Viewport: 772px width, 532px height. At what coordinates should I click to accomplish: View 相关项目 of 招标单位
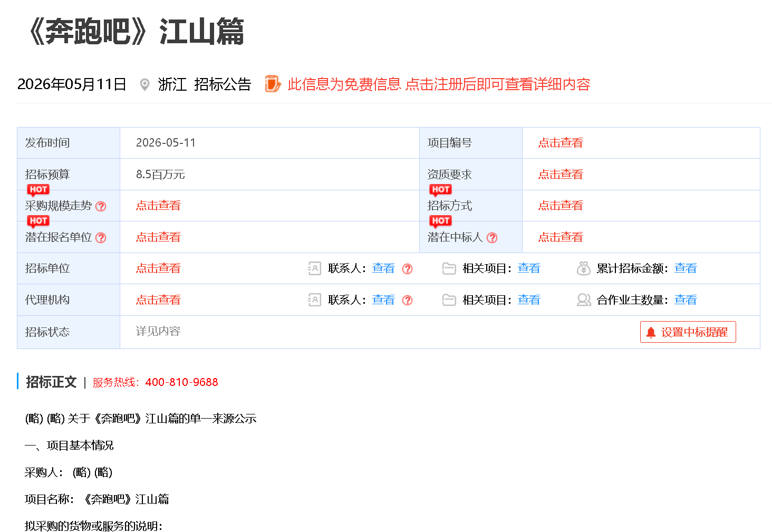click(529, 268)
